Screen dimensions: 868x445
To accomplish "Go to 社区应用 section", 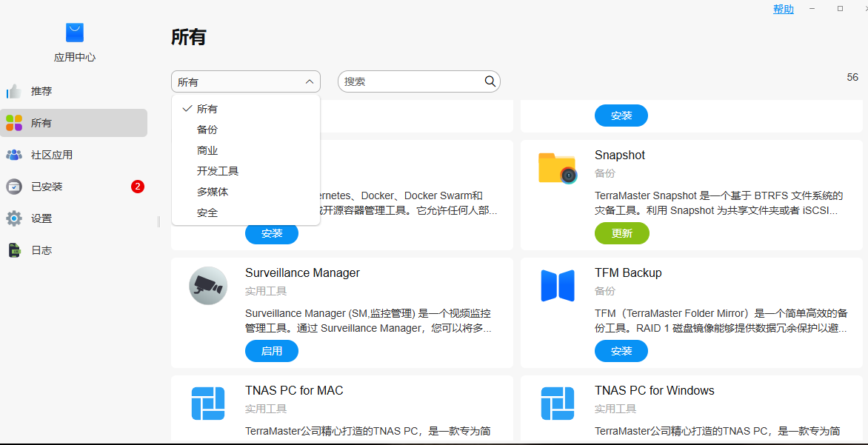I will [51, 155].
